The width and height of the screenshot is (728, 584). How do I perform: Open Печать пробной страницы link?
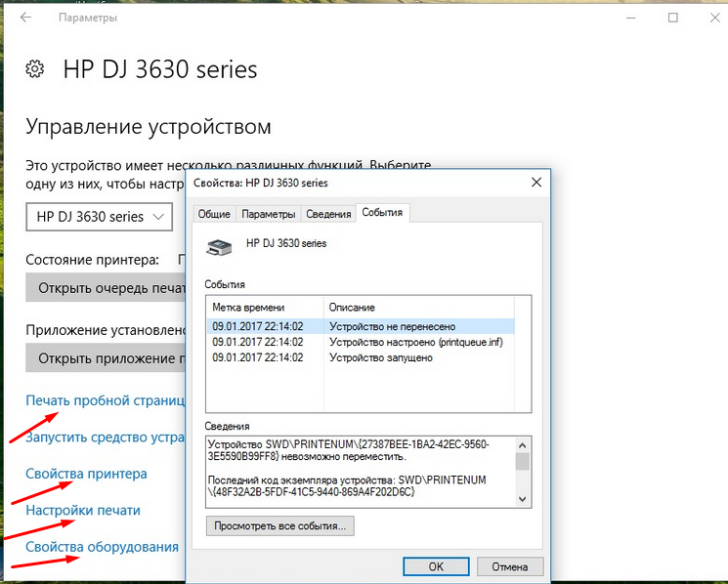[106, 400]
